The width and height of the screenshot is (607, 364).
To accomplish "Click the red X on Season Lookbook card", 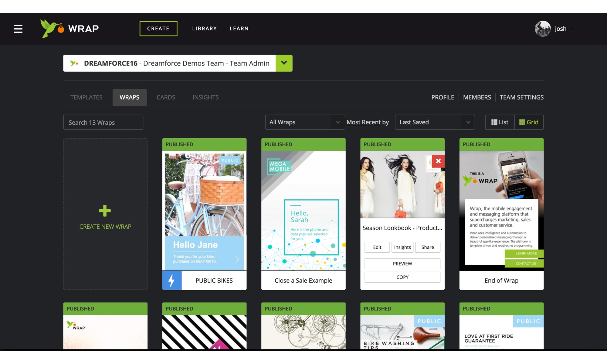I will [438, 161].
